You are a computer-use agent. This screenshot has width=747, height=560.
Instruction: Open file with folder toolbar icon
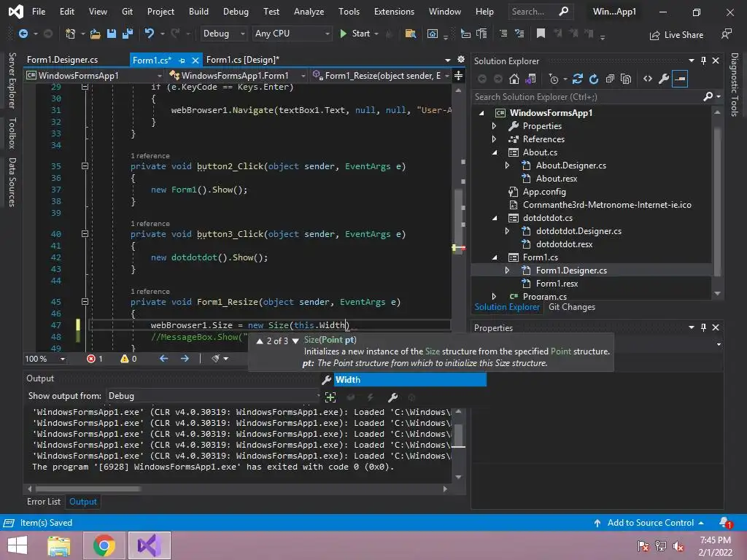(x=95, y=34)
